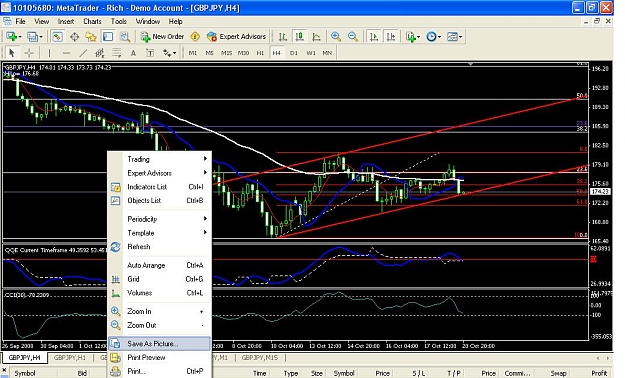
Task: Switch timeframe to M15
Action: pos(226,53)
